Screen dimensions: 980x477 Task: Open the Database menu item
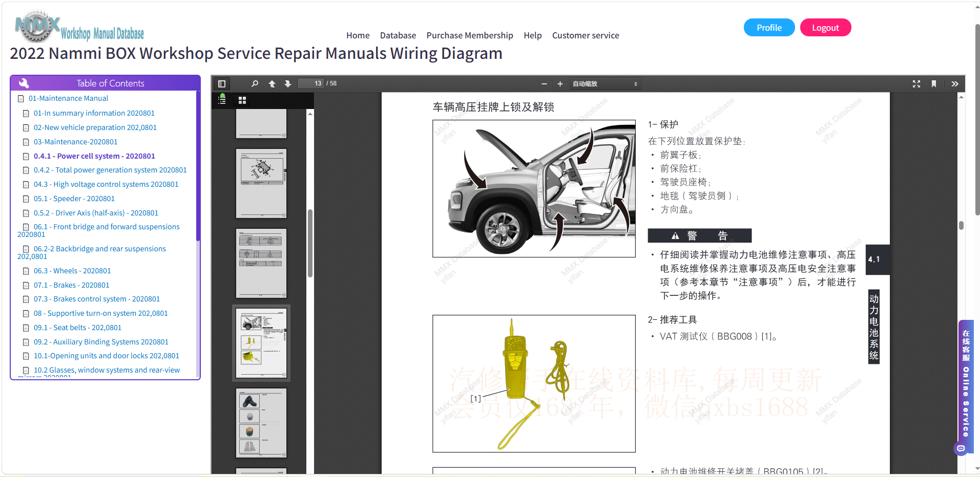[x=398, y=35]
